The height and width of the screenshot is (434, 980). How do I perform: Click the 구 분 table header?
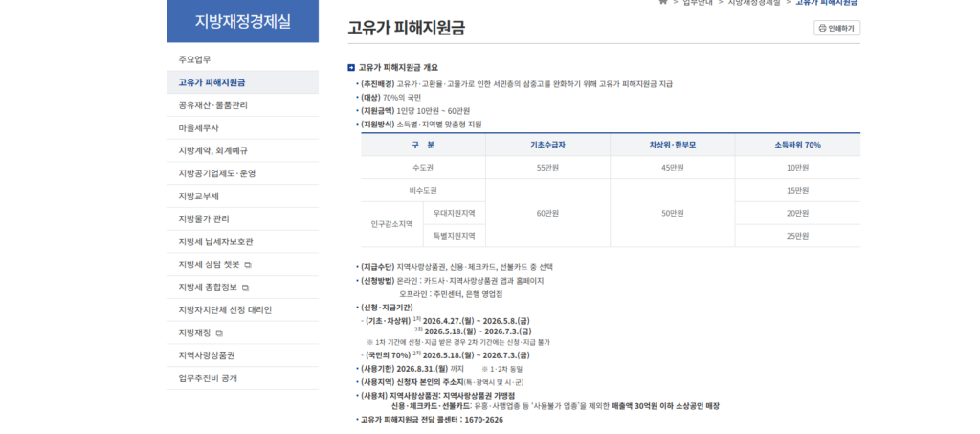coord(423,145)
